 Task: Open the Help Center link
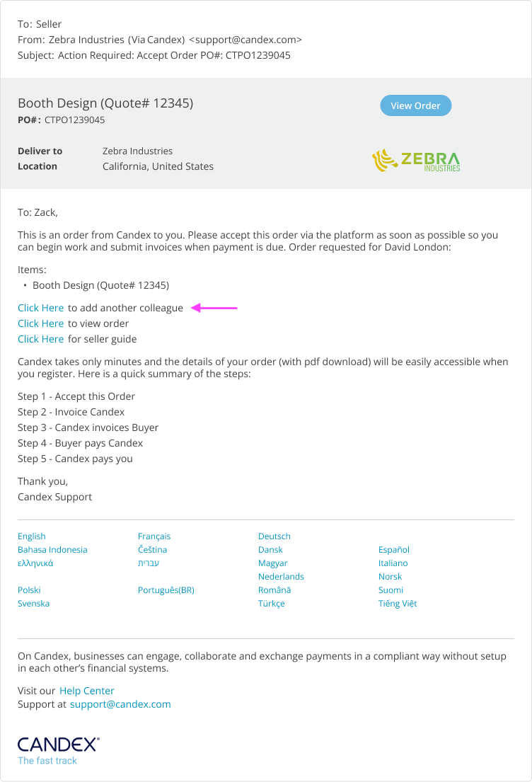point(87,691)
